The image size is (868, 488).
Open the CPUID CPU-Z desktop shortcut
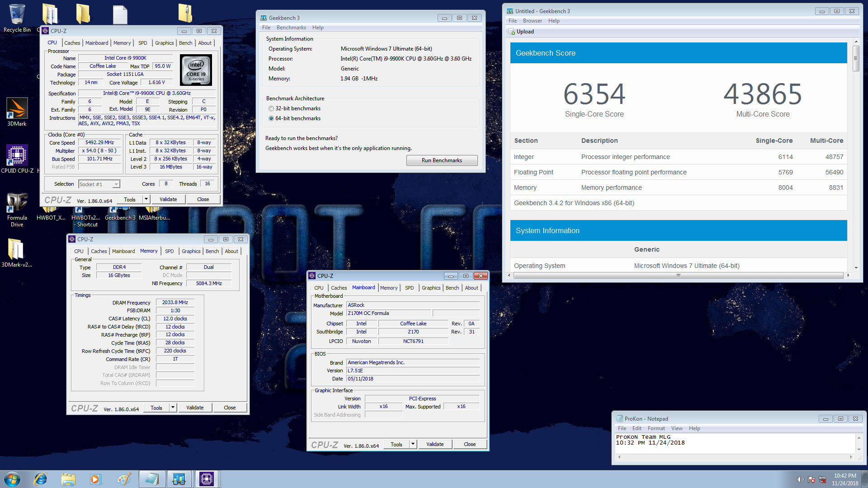[17, 159]
